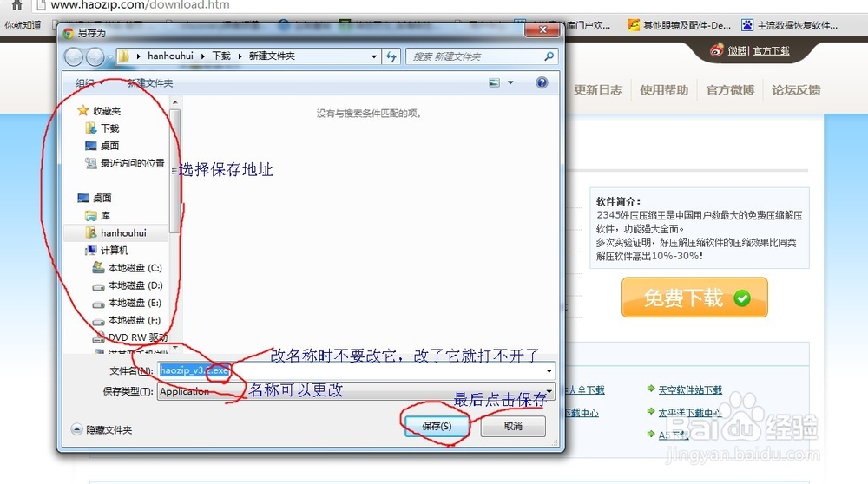Select 本地磁盘 (D:) drive
868x484 pixels.
tap(128, 285)
